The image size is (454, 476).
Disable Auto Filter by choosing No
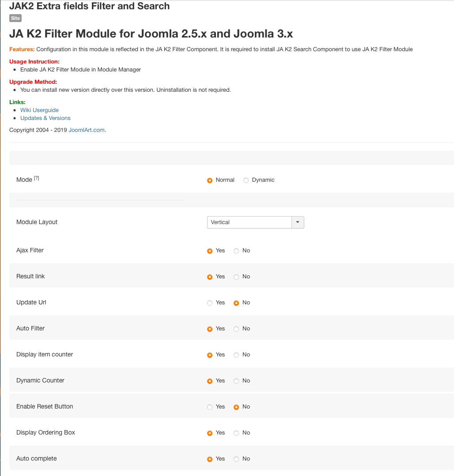236,329
